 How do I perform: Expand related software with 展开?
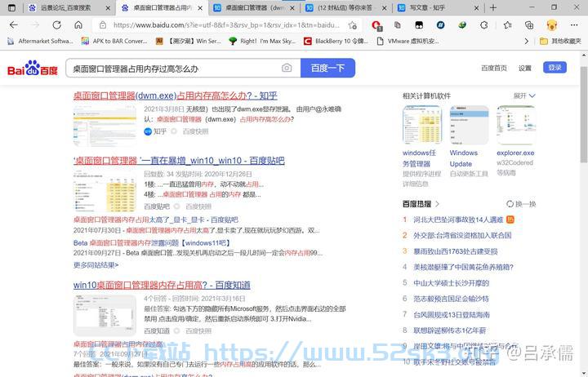point(524,96)
